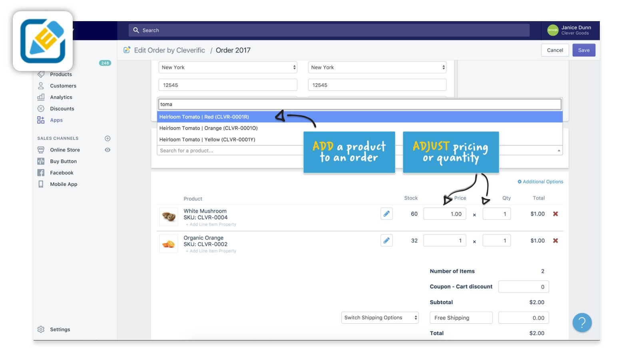This screenshot has width=637, height=364.
Task: Click White Mushroom quantity field
Action: click(496, 214)
